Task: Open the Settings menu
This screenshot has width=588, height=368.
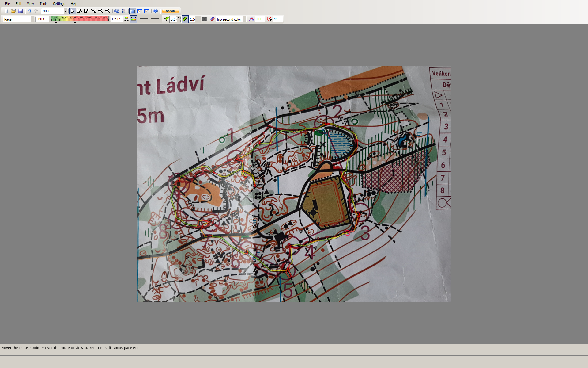Action: point(59,4)
